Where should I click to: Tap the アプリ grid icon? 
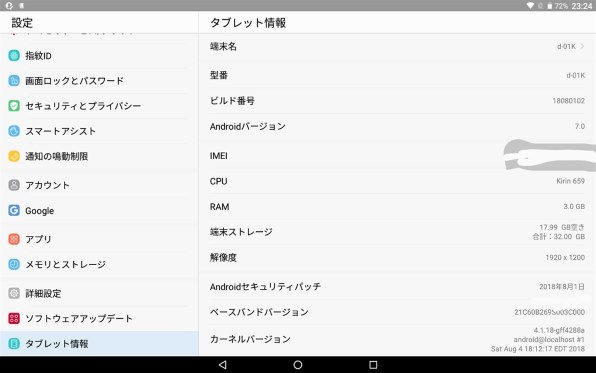click(x=14, y=239)
